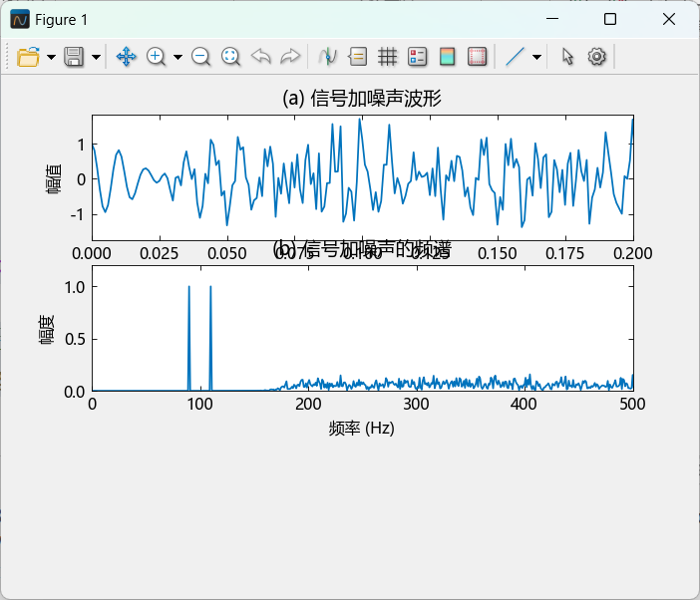The width and height of the screenshot is (700, 600).
Task: Save the figure with the floppy disk icon
Action: click(74, 57)
